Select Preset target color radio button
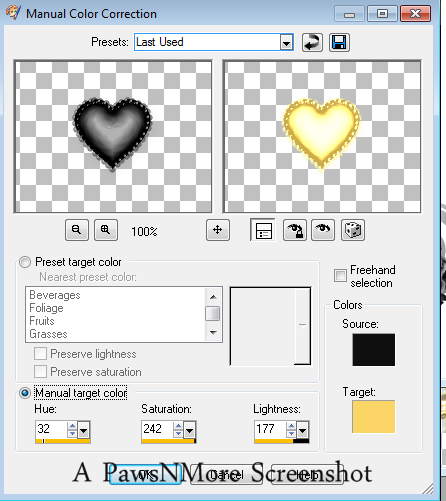This screenshot has width=446, height=501. [25, 262]
